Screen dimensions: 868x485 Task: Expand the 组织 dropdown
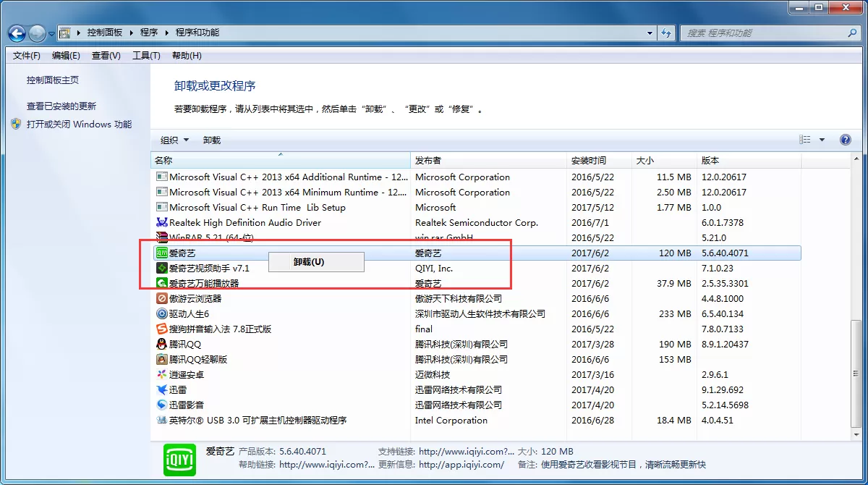[174, 140]
